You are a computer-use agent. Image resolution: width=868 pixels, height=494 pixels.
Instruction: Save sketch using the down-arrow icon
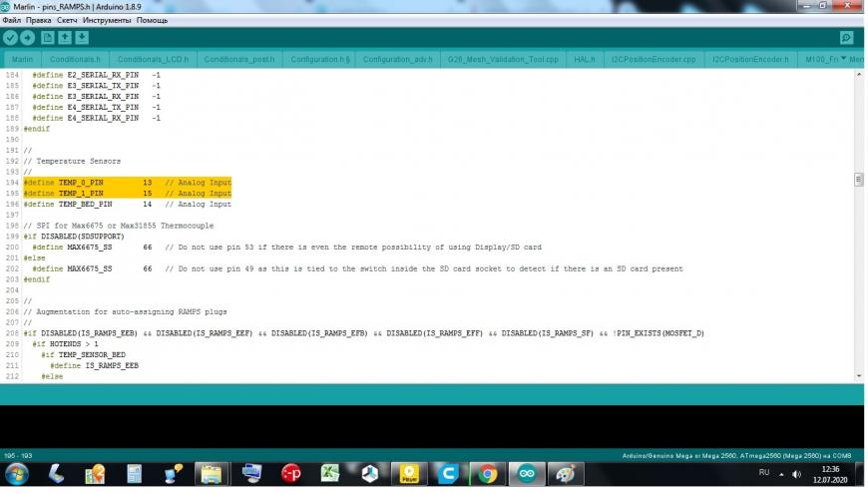coord(82,38)
